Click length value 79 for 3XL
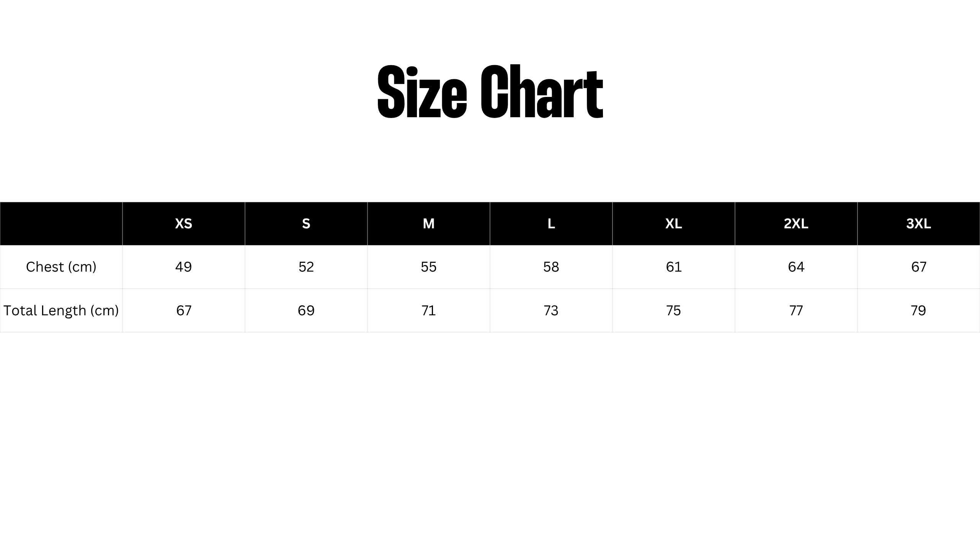 919,310
